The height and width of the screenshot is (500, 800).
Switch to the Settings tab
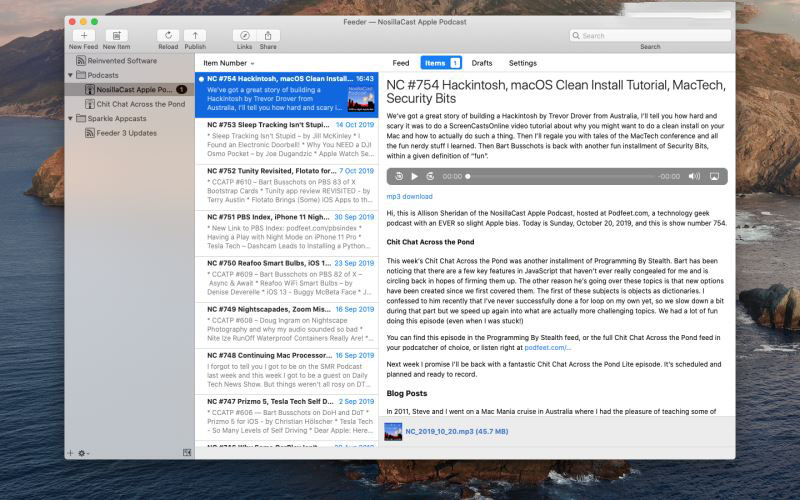pyautogui.click(x=522, y=63)
